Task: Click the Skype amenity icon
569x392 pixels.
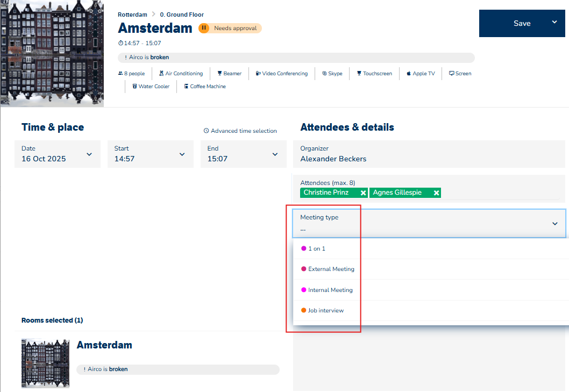Action: 324,74
